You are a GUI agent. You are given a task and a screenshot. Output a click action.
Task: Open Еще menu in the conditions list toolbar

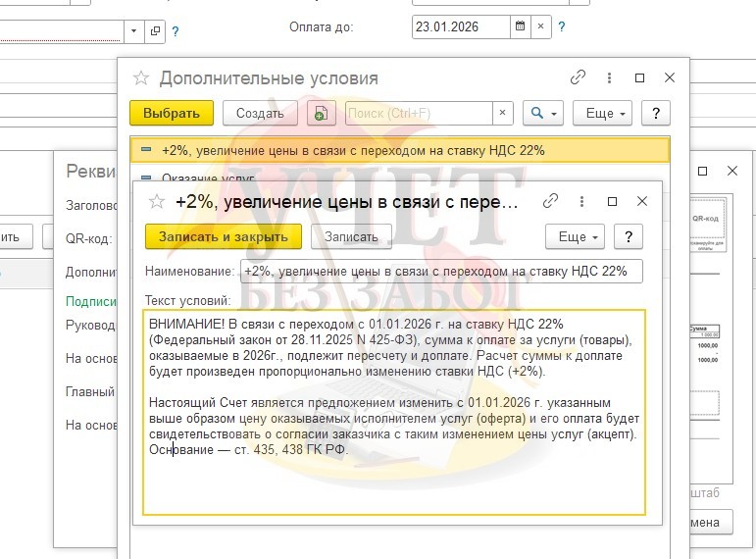tap(600, 114)
